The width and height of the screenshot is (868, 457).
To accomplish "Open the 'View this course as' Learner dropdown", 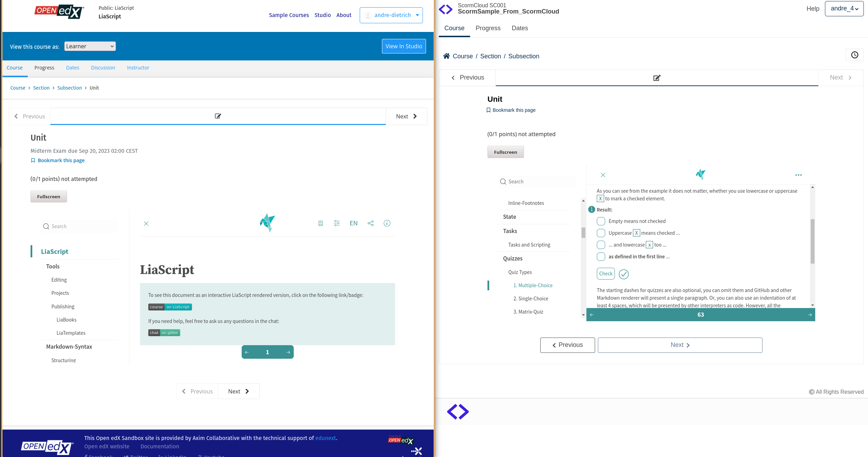I will (90, 46).
